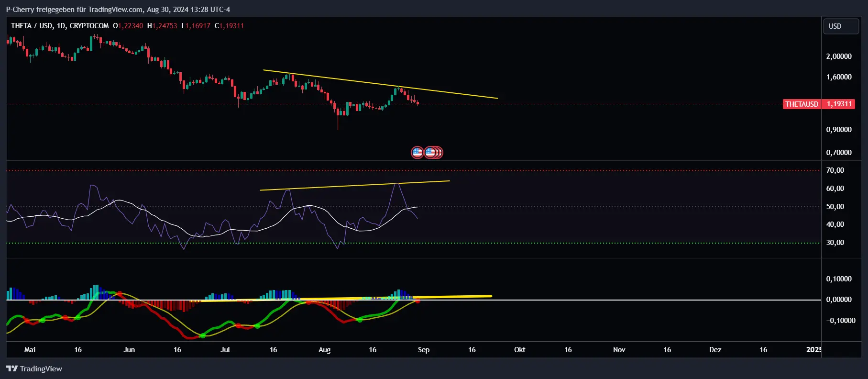Click the Jul label on time axis
Screen dimensions: 868x379
point(225,350)
